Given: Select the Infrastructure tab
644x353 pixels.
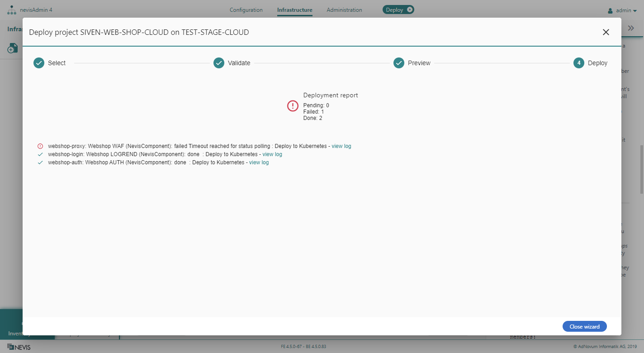Looking at the screenshot, I should 294,10.
